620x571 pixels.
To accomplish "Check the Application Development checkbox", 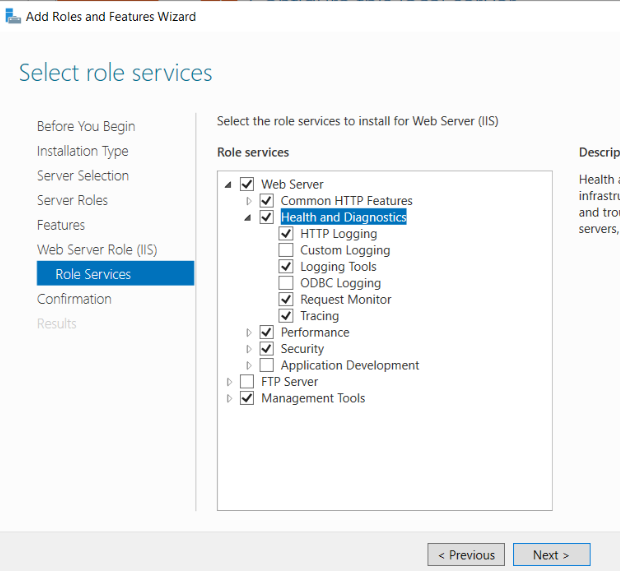I will tap(267, 365).
